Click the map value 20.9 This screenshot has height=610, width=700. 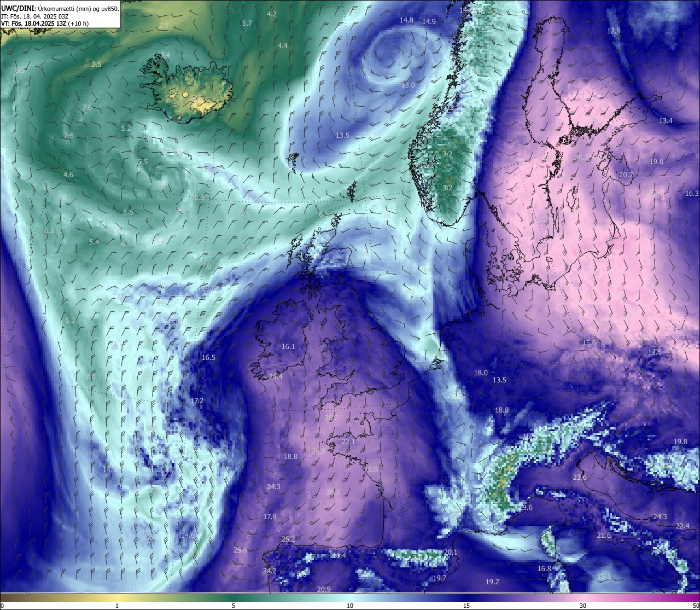pyautogui.click(x=324, y=590)
